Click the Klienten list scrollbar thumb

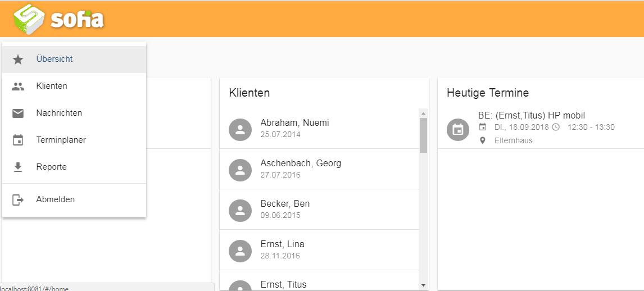coord(423,135)
